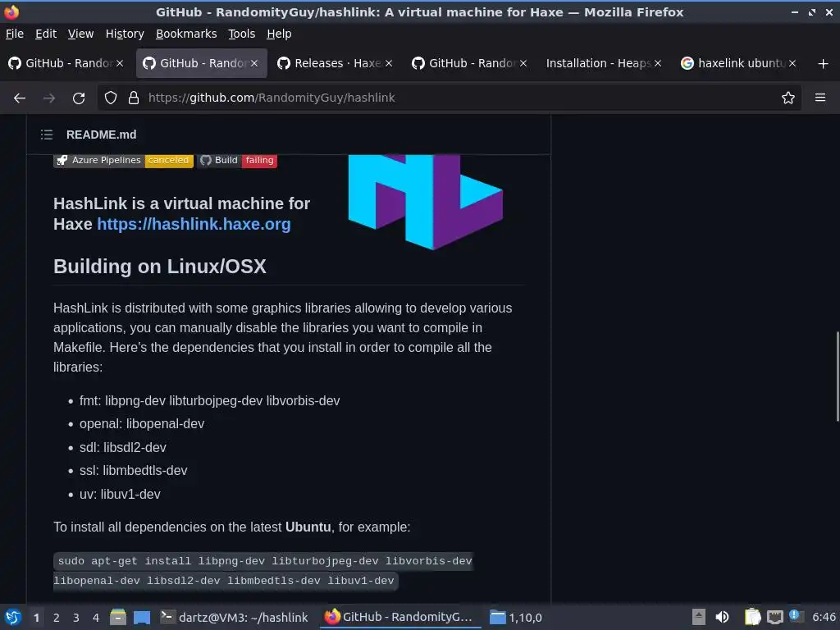Click 'openal: libopenal-dev' list item

coord(142,424)
